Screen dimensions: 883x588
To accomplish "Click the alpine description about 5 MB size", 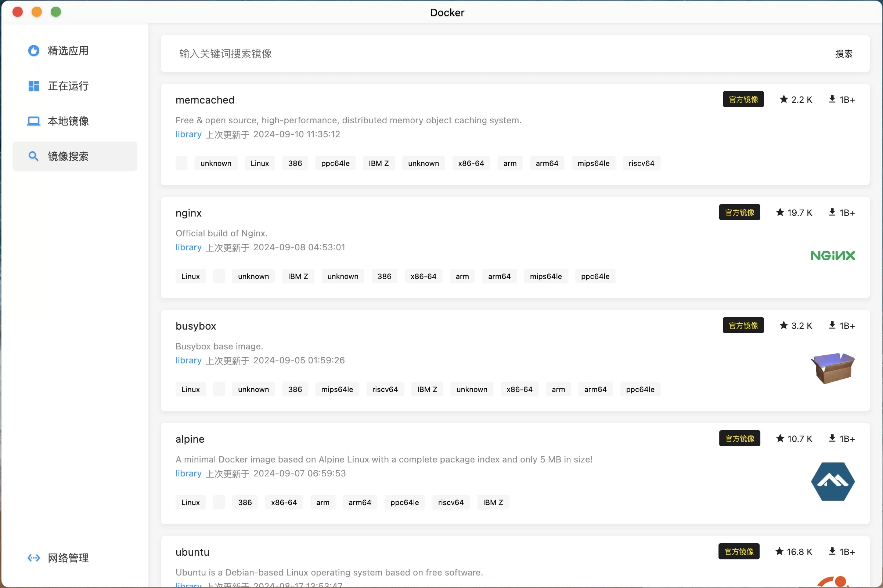I will point(384,460).
